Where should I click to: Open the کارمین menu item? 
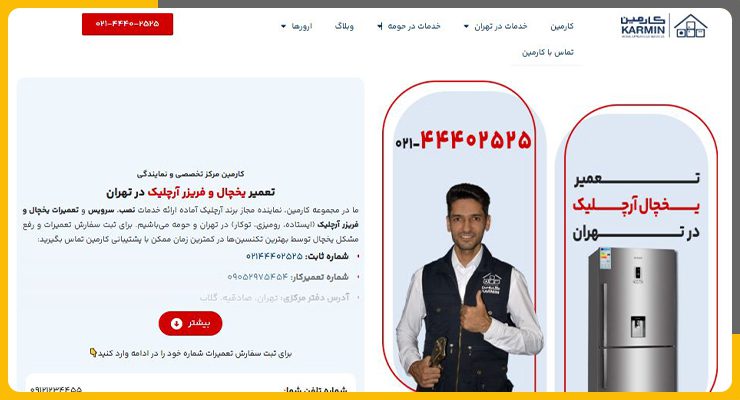tap(562, 26)
